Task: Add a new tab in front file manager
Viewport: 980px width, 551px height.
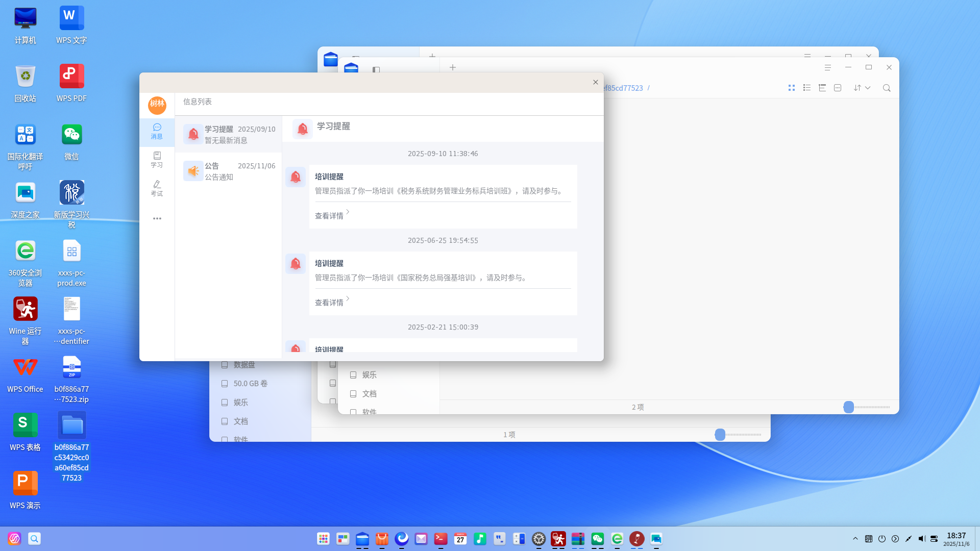Action: (453, 67)
